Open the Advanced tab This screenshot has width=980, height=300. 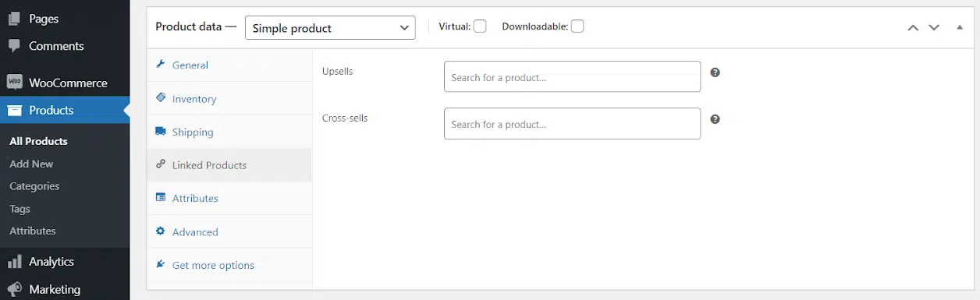click(229, 232)
